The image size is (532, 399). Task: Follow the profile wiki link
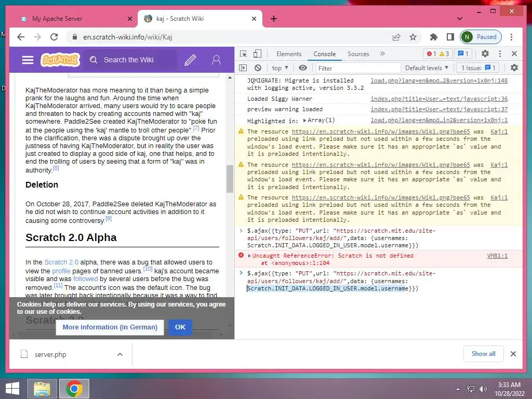click(61, 271)
